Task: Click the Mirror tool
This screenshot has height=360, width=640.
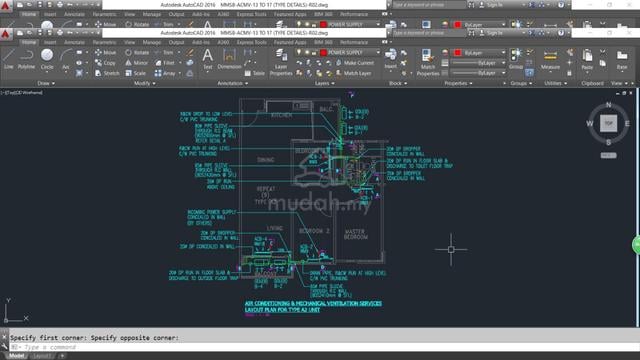Action: click(x=136, y=63)
